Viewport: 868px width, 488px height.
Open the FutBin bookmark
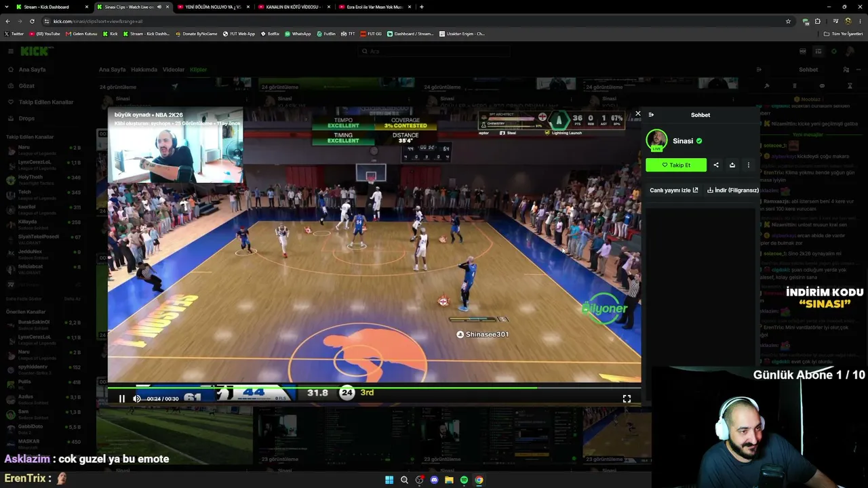click(x=326, y=34)
